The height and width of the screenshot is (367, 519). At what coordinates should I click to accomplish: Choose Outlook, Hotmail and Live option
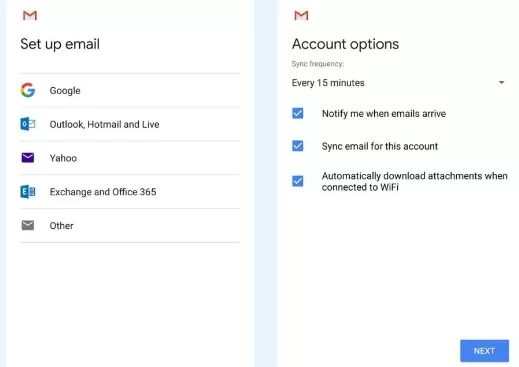(130, 124)
